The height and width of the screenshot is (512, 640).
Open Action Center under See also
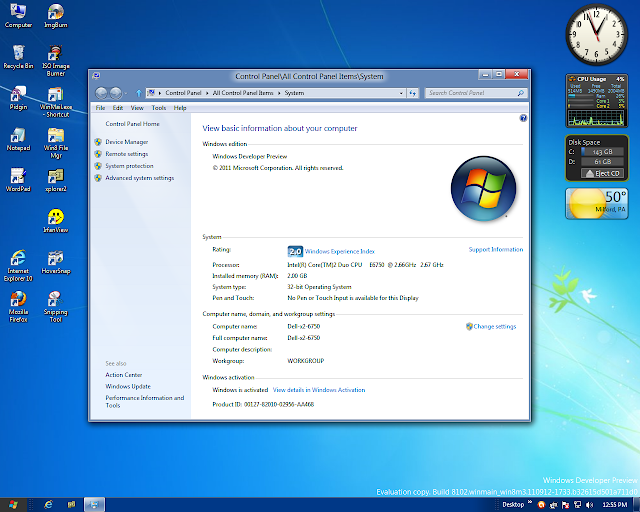click(x=124, y=375)
